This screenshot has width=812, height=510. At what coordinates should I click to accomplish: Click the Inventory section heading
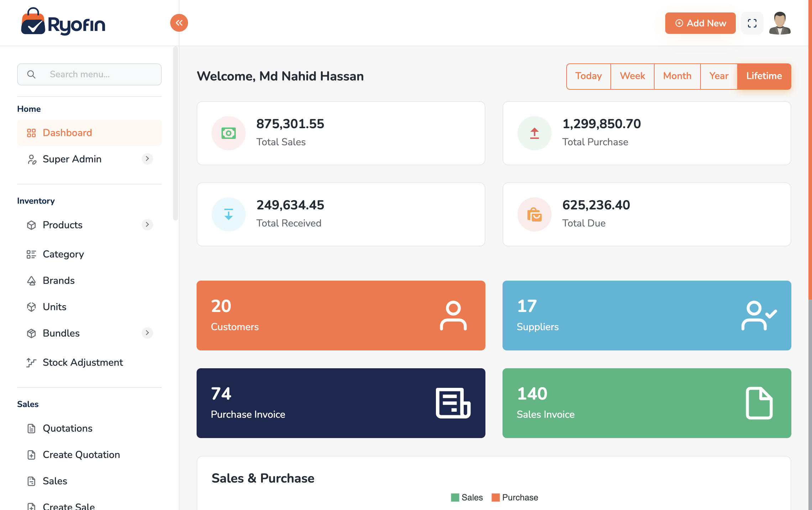pyautogui.click(x=36, y=201)
